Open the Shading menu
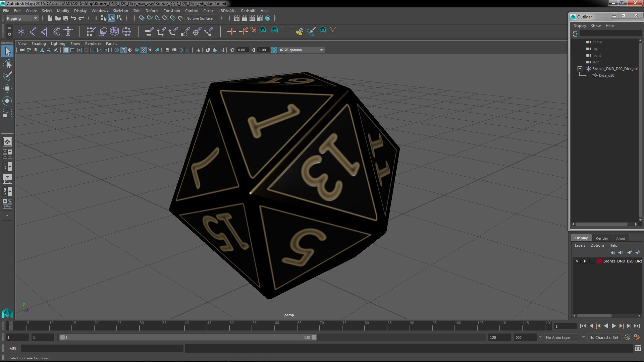The image size is (644, 362). coord(39,43)
